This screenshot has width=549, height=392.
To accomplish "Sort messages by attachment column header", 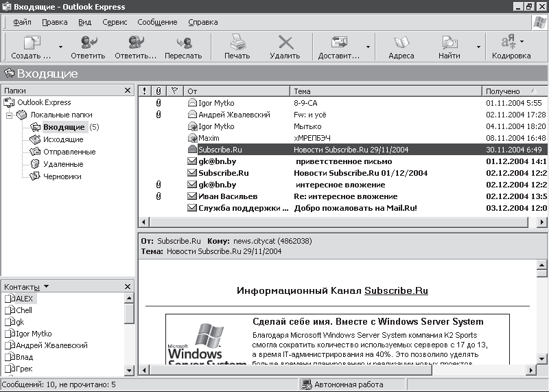I will (x=159, y=91).
